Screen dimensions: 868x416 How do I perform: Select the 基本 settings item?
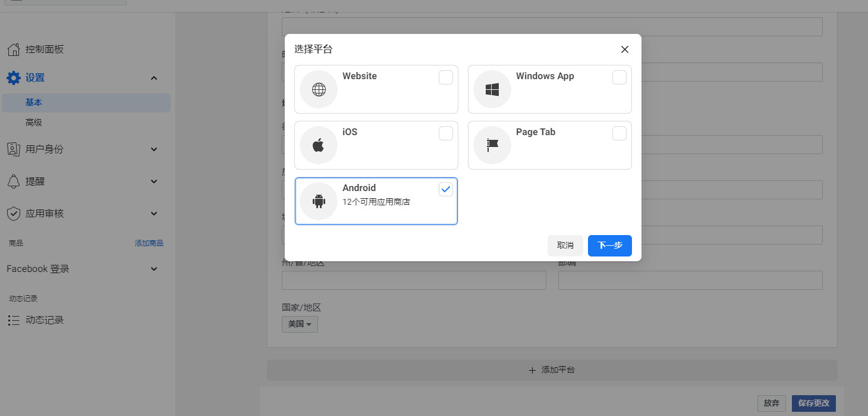coord(86,102)
